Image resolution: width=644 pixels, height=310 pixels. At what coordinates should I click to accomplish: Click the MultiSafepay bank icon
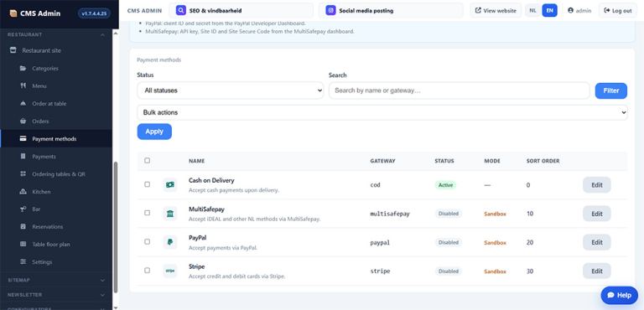click(169, 214)
